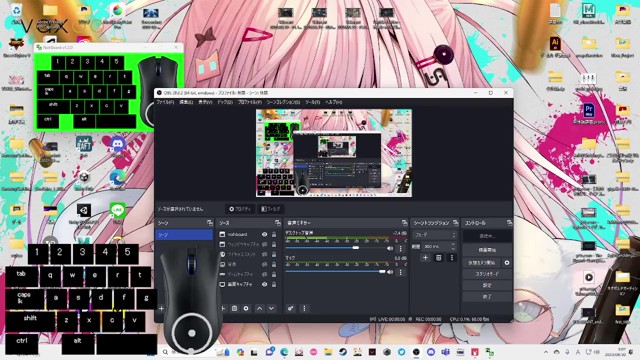
Task: Move the source down with the down arrow
Action: coord(271,309)
